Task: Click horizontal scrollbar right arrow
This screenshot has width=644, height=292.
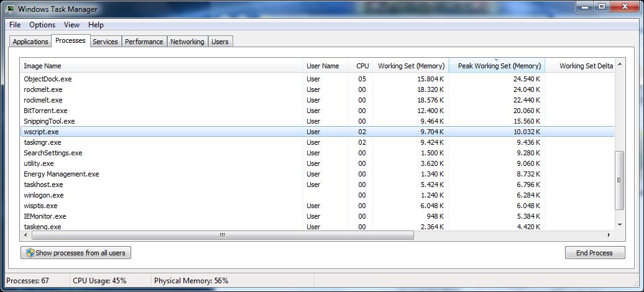Action: point(609,235)
